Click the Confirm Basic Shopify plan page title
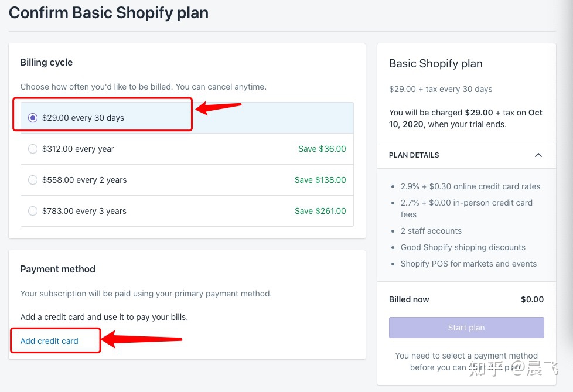The image size is (573, 392). point(108,12)
